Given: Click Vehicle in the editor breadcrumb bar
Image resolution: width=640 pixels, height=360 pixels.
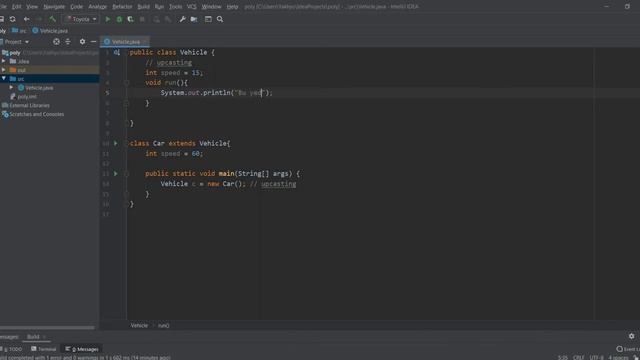Looking at the screenshot, I should (139, 325).
